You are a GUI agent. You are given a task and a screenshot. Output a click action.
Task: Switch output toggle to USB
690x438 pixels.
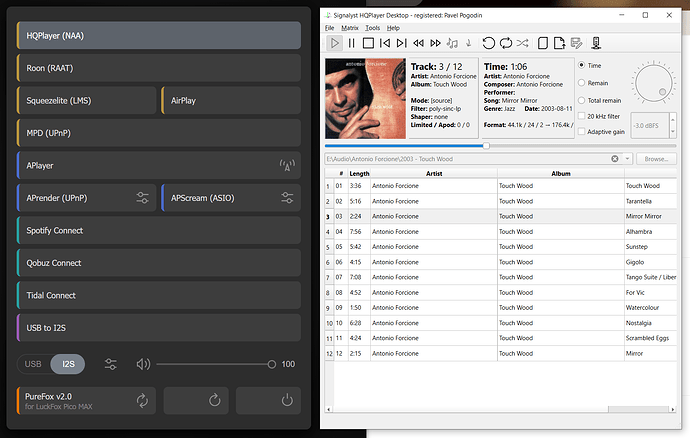(x=33, y=364)
